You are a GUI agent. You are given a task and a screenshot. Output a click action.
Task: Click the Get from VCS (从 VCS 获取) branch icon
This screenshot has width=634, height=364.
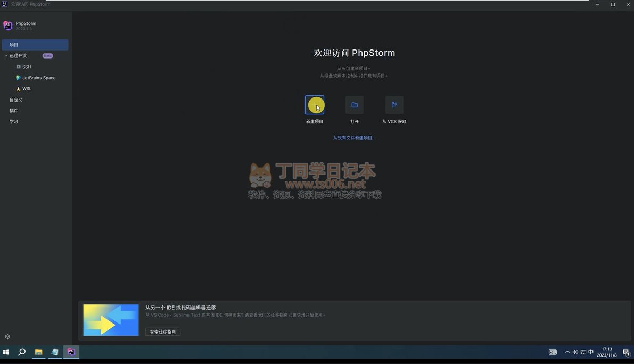tap(394, 105)
